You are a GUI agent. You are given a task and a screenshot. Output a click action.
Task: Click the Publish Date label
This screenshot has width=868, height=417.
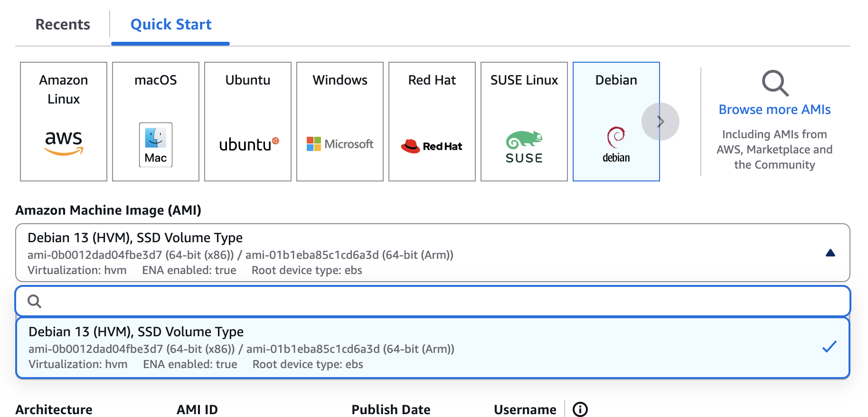coord(391,409)
